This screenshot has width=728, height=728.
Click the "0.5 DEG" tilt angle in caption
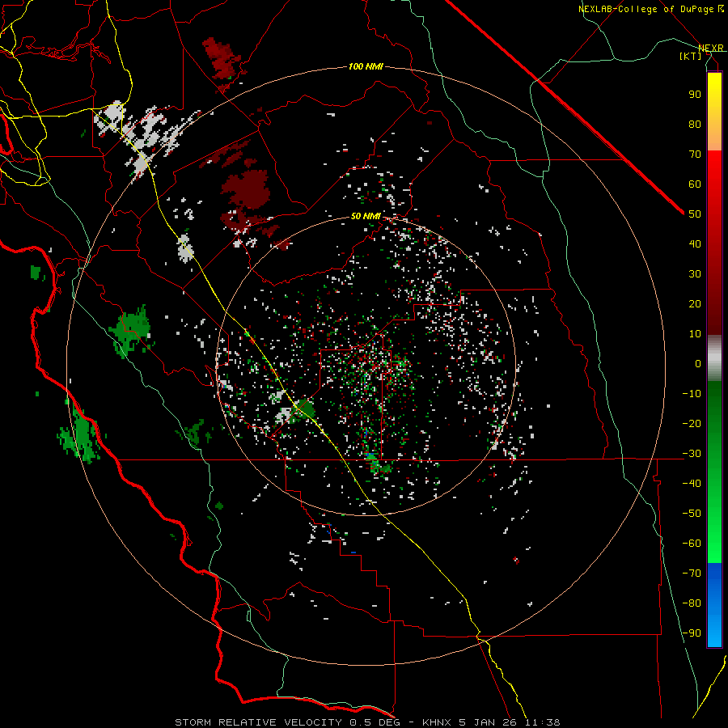374,722
